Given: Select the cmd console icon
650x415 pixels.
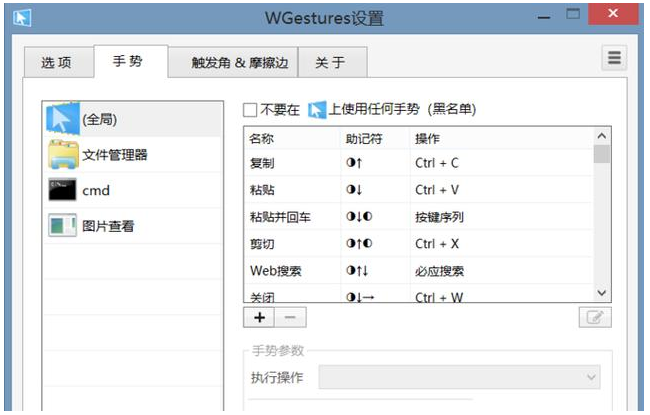Looking at the screenshot, I should pos(63,190).
